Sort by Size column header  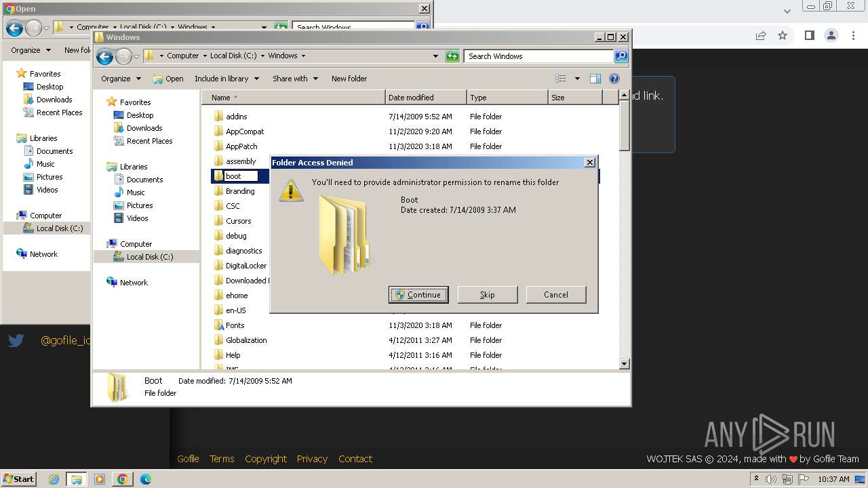[x=575, y=98]
